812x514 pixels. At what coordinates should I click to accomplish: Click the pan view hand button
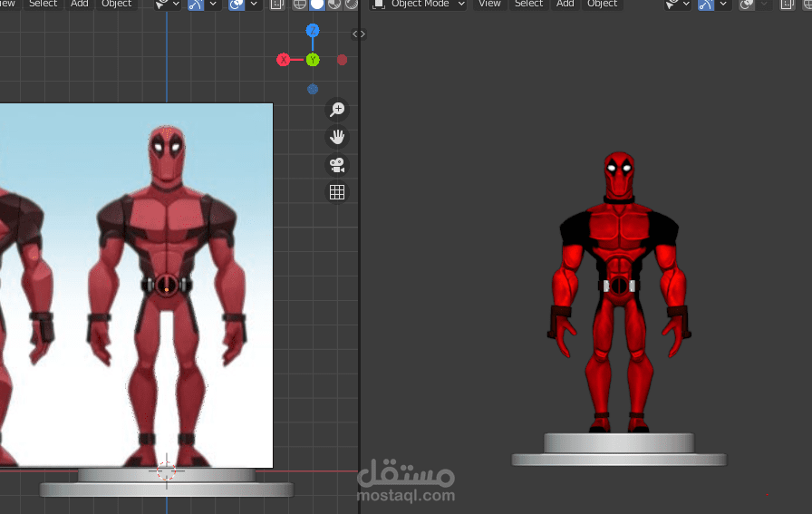pyautogui.click(x=337, y=137)
